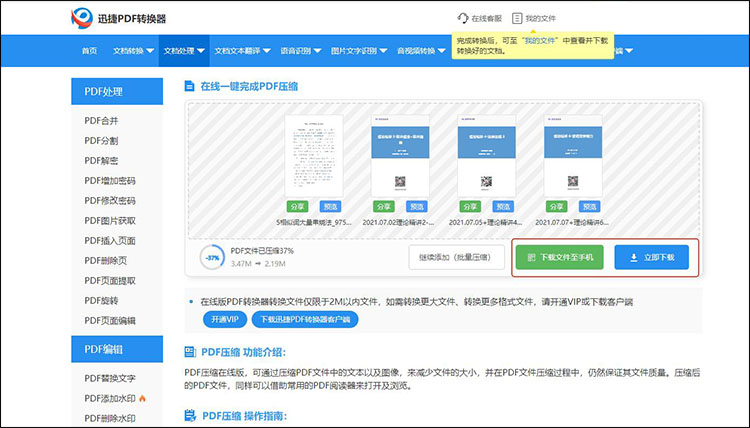Click 分享 under the 2021.07.02理论精讲2 file
Screen dimensions: 750x428
[x=384, y=207]
